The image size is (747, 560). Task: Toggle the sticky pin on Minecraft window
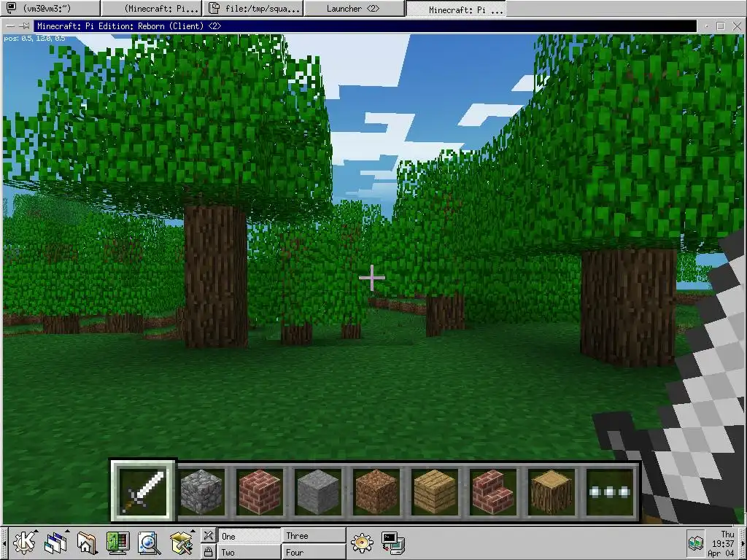tap(26, 26)
